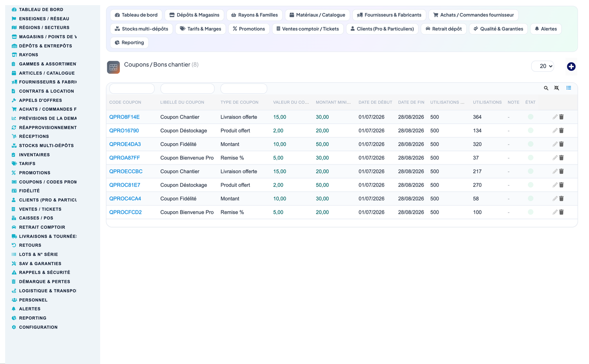Click the clear search filter icon

click(x=557, y=88)
